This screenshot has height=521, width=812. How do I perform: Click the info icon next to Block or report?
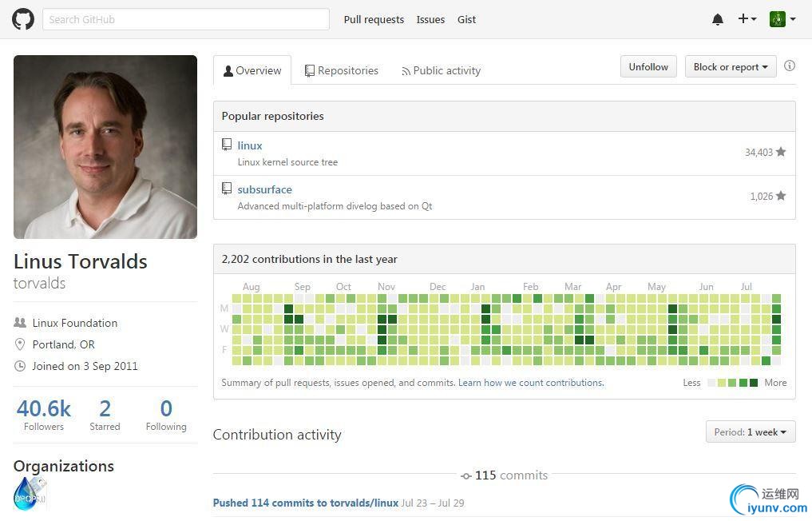(x=790, y=66)
